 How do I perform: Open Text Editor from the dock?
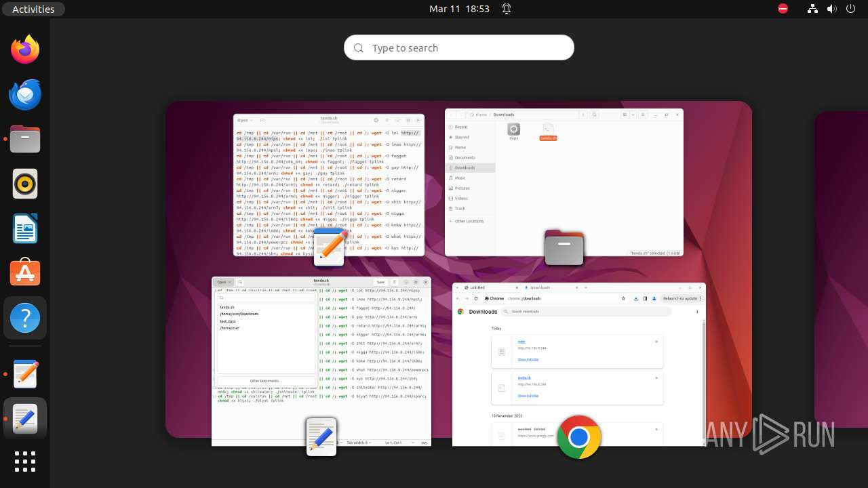coord(25,374)
